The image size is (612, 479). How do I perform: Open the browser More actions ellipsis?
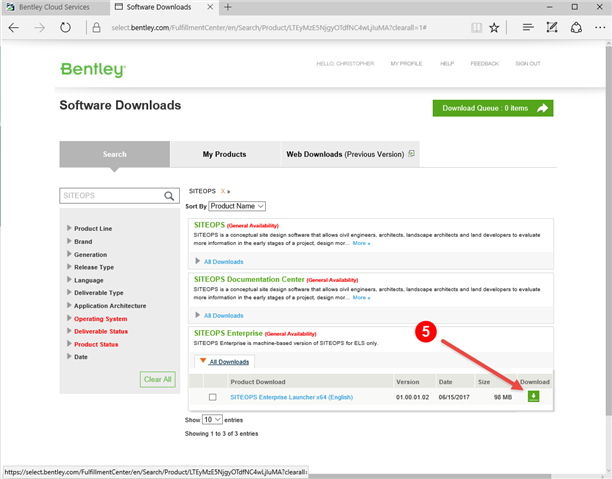pyautogui.click(x=600, y=28)
